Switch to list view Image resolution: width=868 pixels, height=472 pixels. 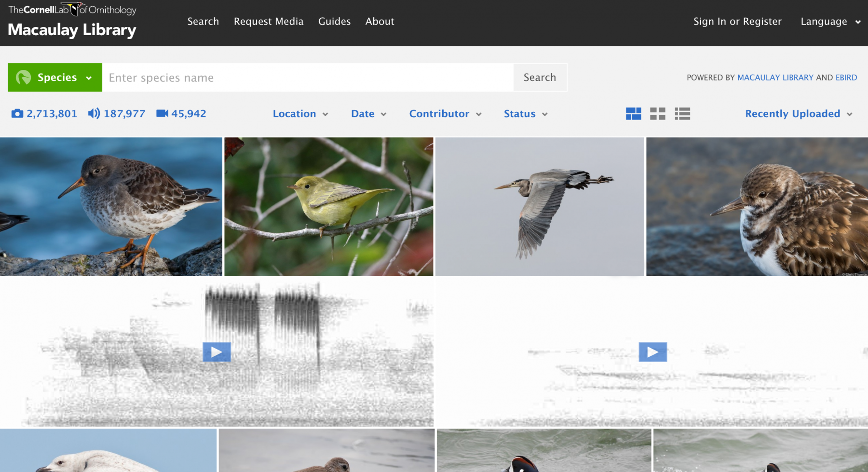coord(682,114)
